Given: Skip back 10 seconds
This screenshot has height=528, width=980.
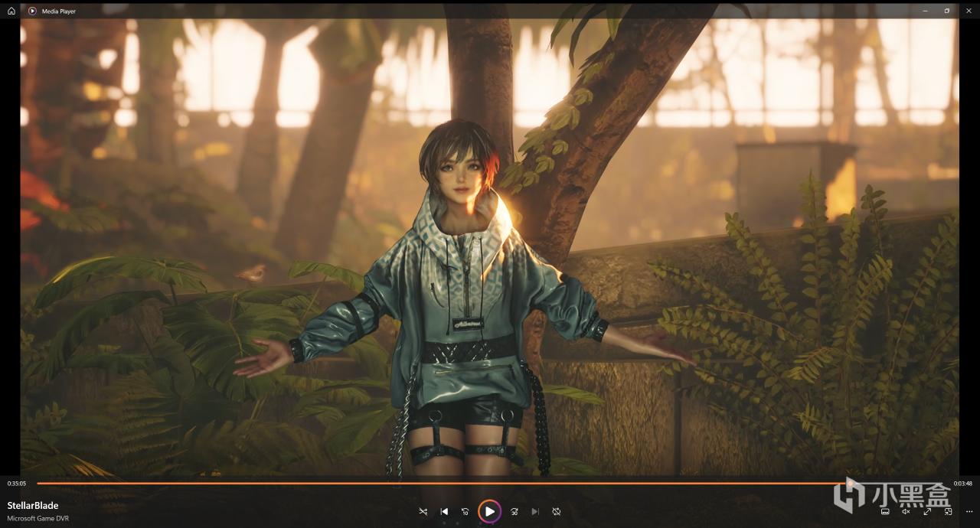Looking at the screenshot, I should click(x=465, y=511).
